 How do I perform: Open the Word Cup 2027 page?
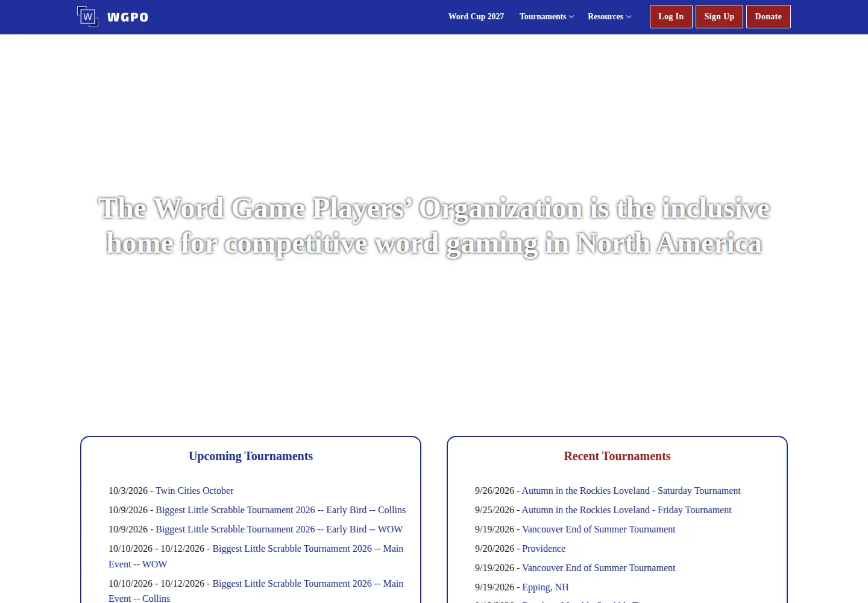click(x=476, y=17)
